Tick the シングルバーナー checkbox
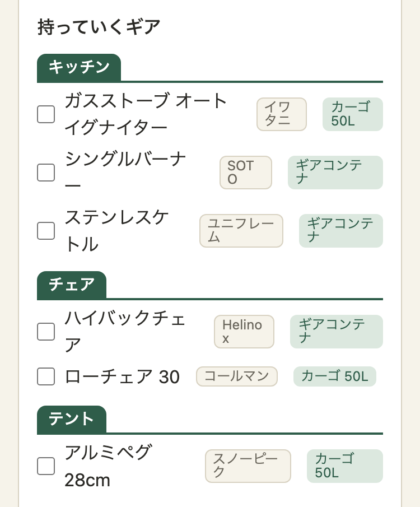Viewport: 420px width, 507px height. tap(46, 173)
